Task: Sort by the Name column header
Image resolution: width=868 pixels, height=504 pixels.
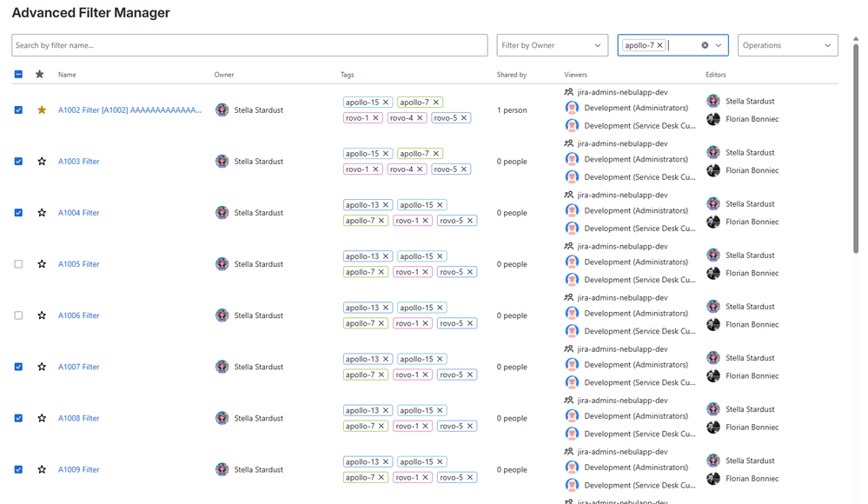Action: click(x=67, y=75)
